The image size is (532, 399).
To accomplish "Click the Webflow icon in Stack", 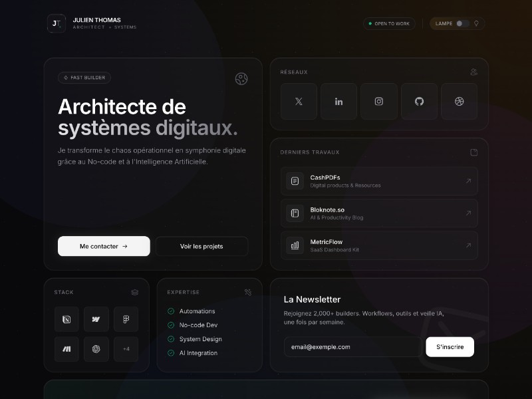I will [96, 319].
